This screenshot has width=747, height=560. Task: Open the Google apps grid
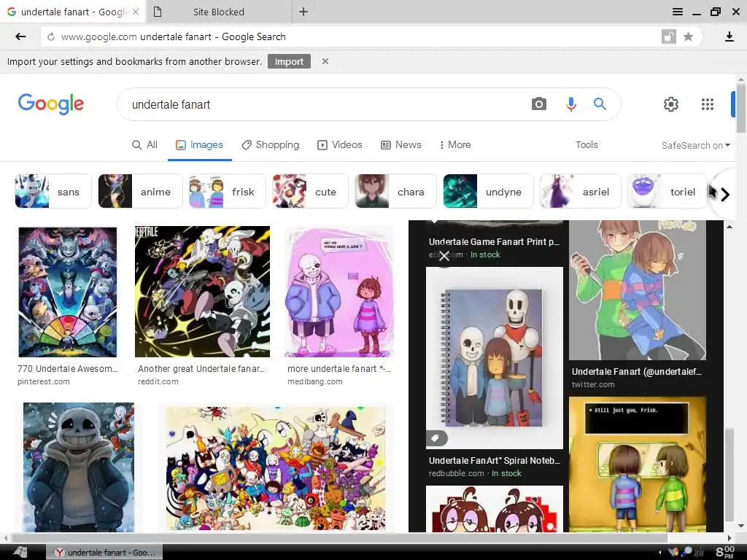click(x=708, y=104)
